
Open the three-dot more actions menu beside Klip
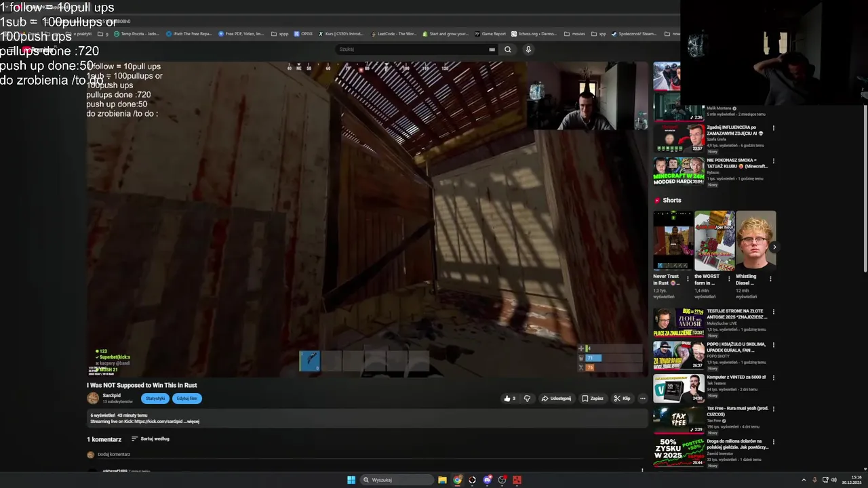[x=642, y=399]
